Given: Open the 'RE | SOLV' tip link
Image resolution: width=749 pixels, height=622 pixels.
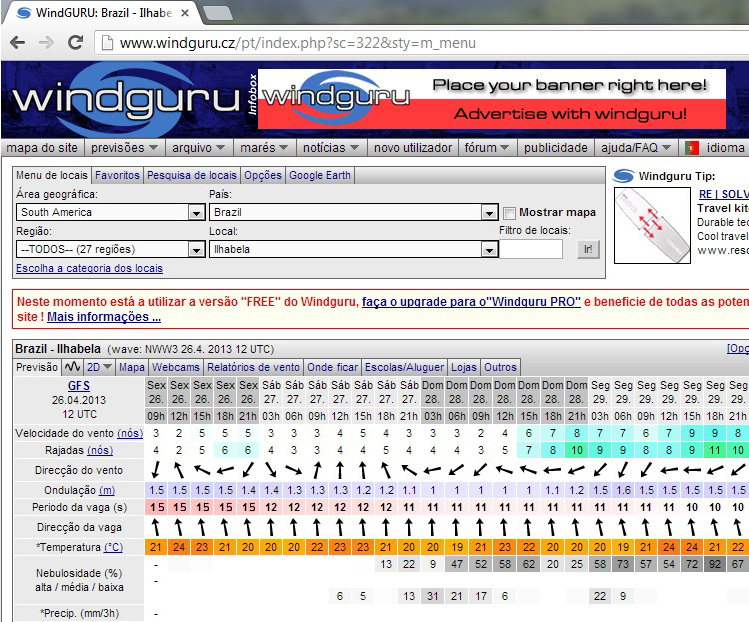Looking at the screenshot, I should pos(723,194).
